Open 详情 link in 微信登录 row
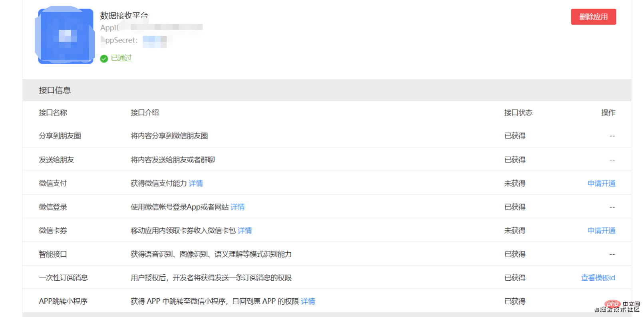The height and width of the screenshot is (317, 644). point(238,207)
